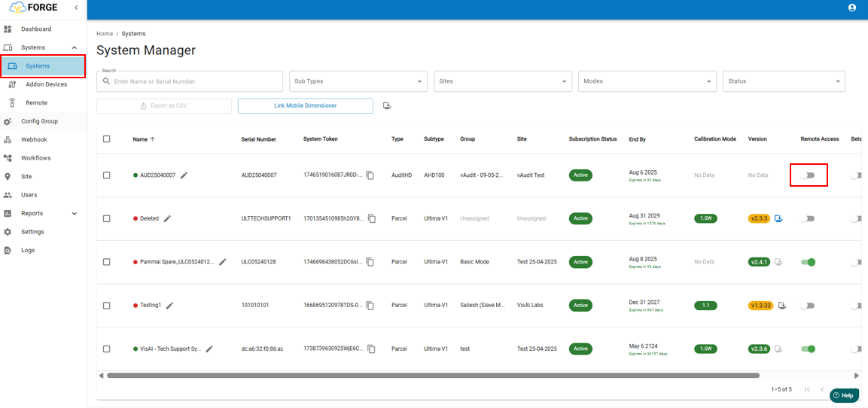Disable Remote Access for Pammal Spare system

click(x=808, y=263)
